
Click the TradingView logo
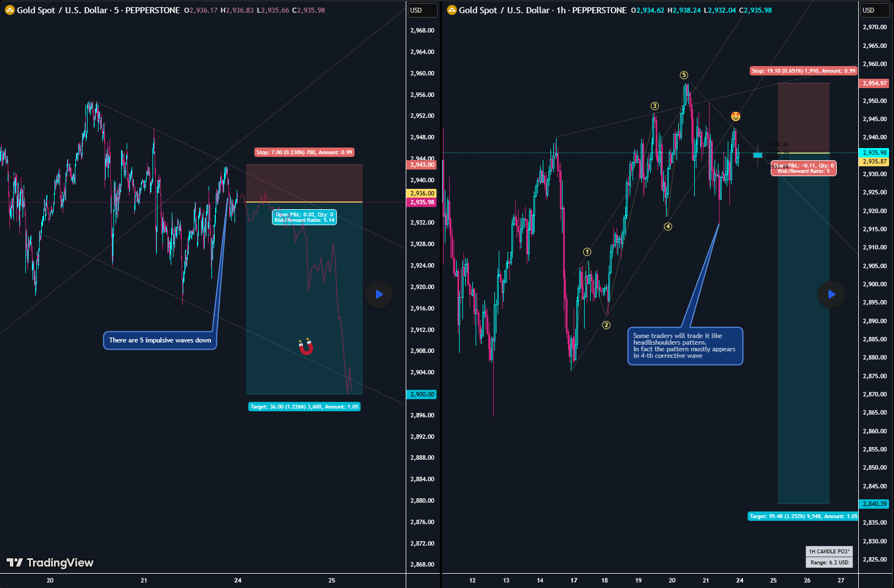pyautogui.click(x=50, y=562)
